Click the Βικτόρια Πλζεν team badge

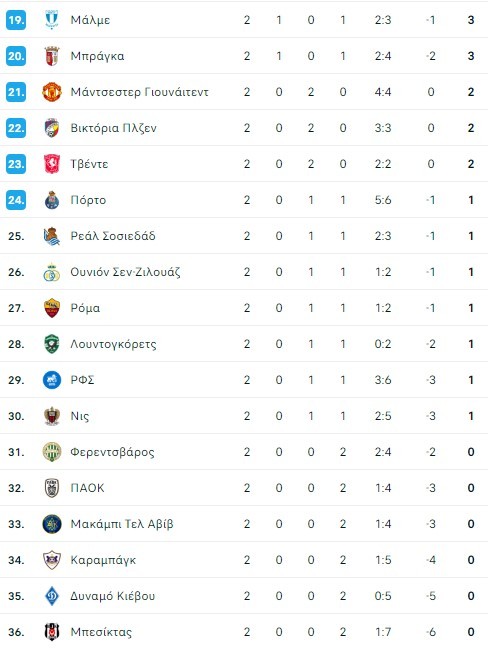[x=52, y=128]
